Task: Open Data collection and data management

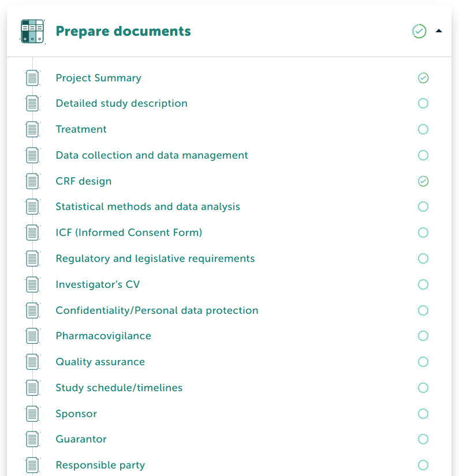Action: coord(152,155)
